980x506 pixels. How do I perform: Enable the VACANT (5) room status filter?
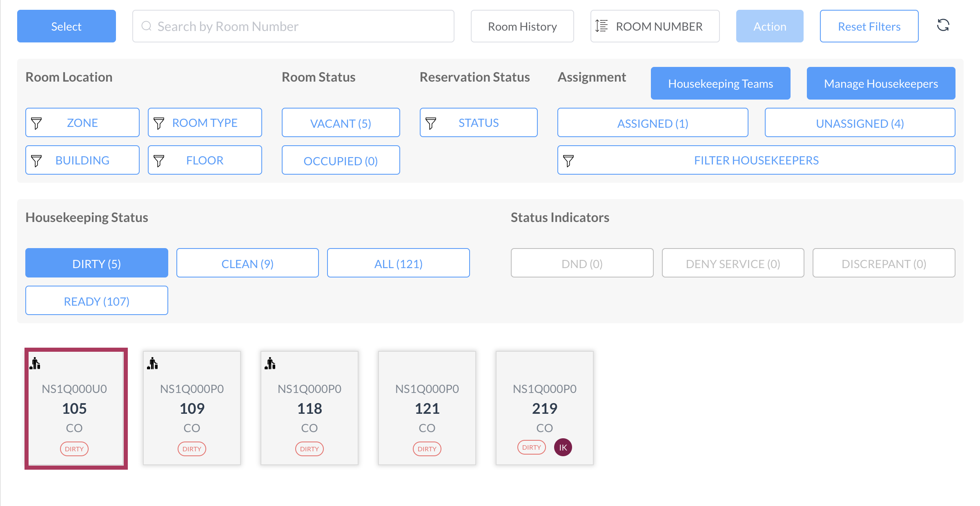[x=341, y=123]
